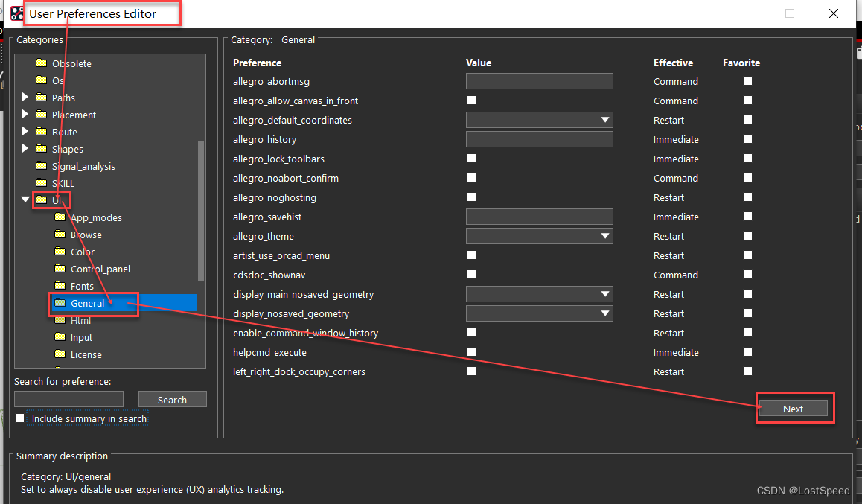862x504 pixels.
Task: Enable allegro_lock_toolbars checkbox
Action: 471,159
